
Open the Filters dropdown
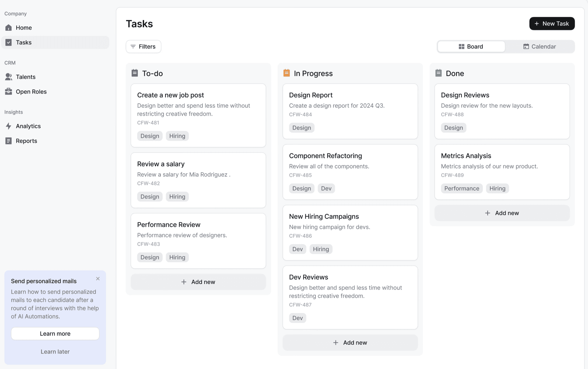point(143,47)
